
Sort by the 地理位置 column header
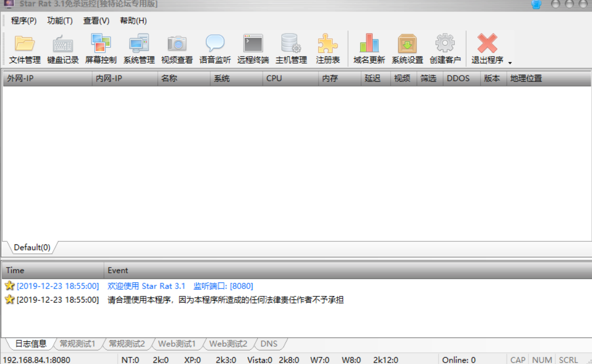549,79
